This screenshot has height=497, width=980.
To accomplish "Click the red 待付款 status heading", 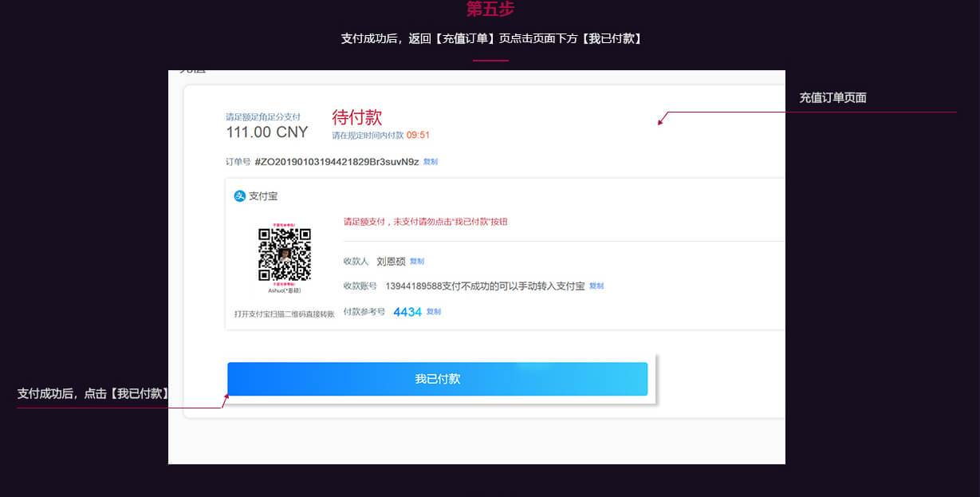I will pos(357,117).
